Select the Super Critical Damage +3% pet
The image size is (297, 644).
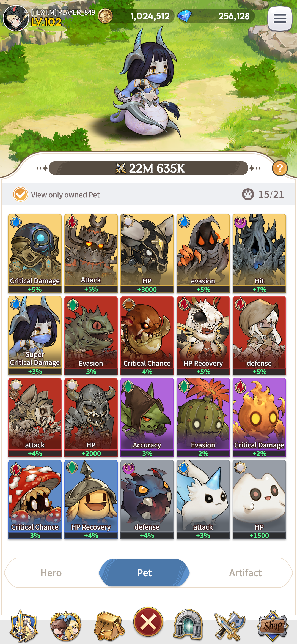coord(35,335)
